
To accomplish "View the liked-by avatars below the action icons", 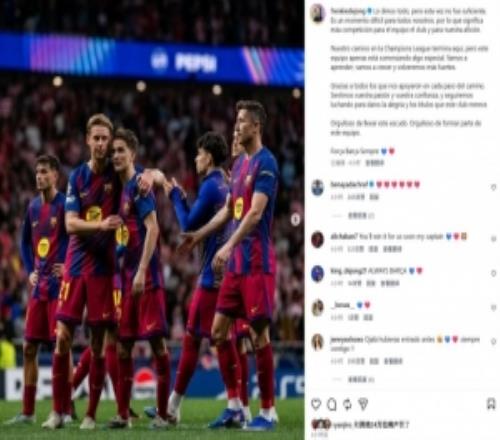I will [x=320, y=424].
